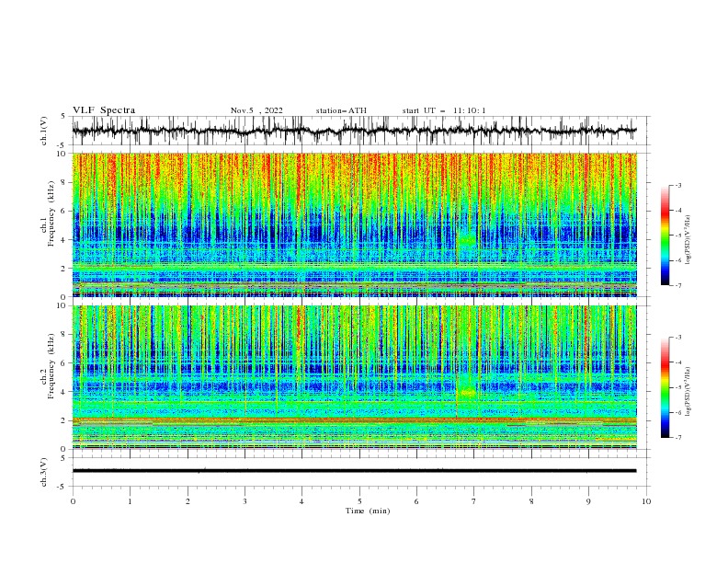Viewport: 728px width, 563px height.
Task: Click the "station=ATH" label
Action: pyautogui.click(x=341, y=110)
